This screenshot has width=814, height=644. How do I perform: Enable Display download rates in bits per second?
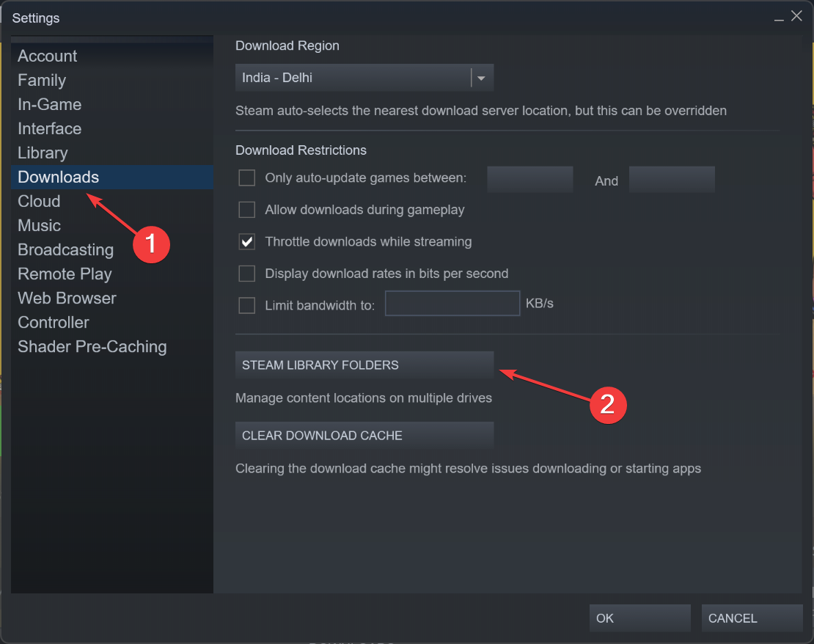click(x=246, y=273)
